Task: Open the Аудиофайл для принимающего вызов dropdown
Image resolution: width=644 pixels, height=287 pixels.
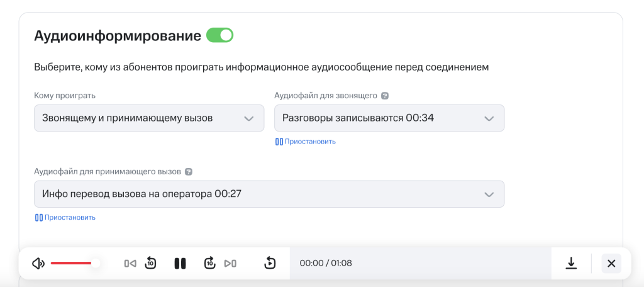Action: pos(269,194)
